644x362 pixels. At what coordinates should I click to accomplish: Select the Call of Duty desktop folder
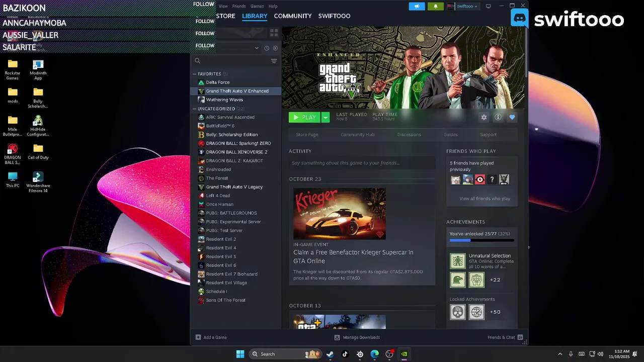click(38, 151)
